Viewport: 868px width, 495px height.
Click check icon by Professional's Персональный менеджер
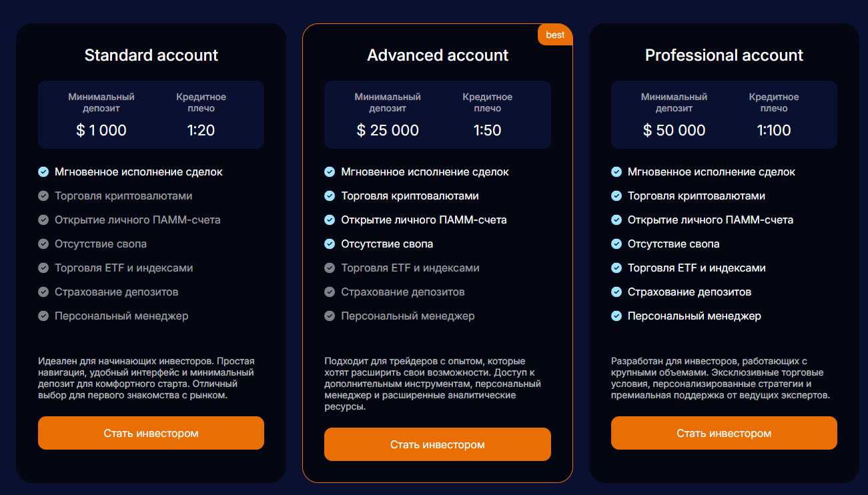(x=616, y=316)
